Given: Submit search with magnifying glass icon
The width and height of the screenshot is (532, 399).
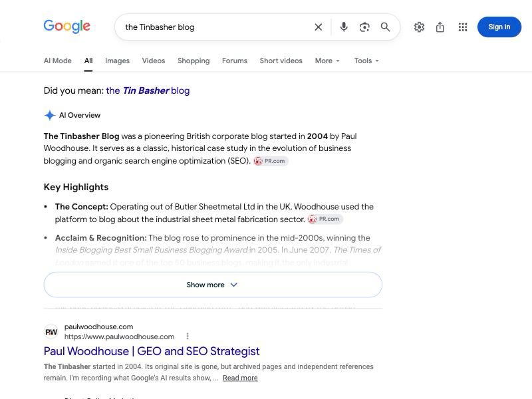Looking at the screenshot, I should (x=385, y=27).
